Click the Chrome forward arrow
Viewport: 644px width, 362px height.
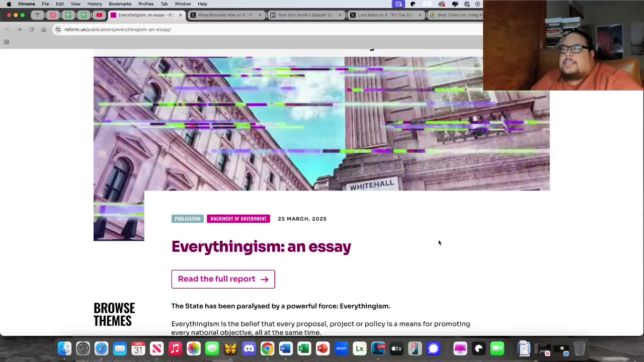pyautogui.click(x=19, y=30)
